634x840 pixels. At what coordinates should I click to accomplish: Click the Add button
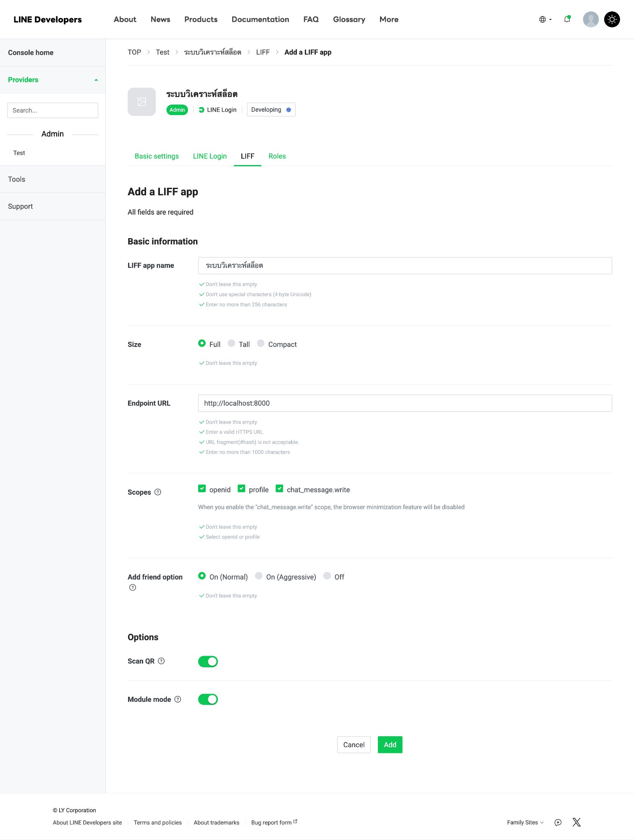tap(390, 745)
